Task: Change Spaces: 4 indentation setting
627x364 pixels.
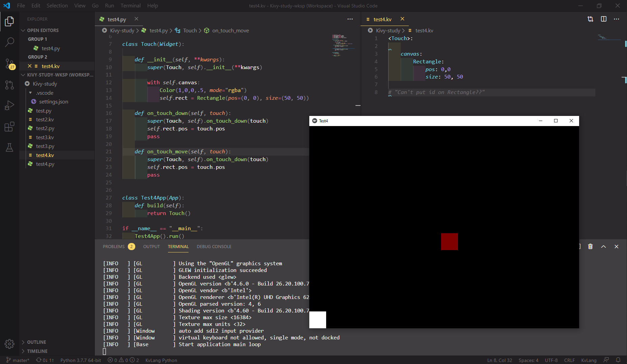Action: click(x=528, y=360)
